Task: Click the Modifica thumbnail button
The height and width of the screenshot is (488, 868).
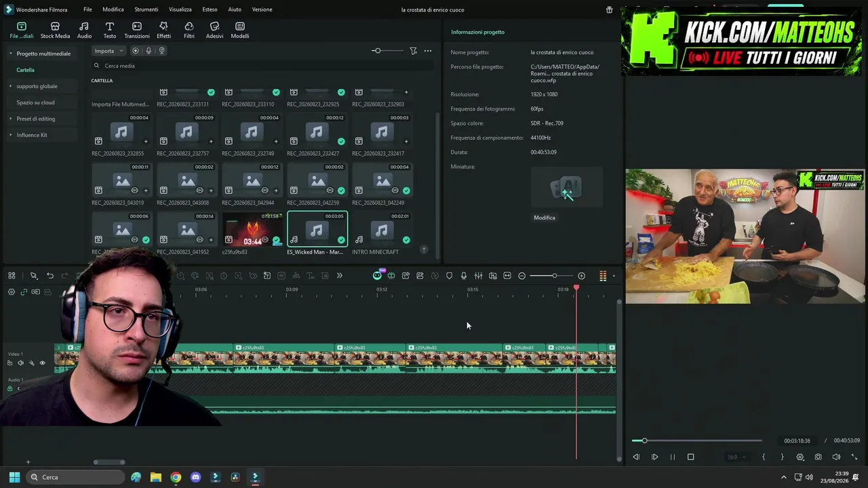Action: [545, 218]
